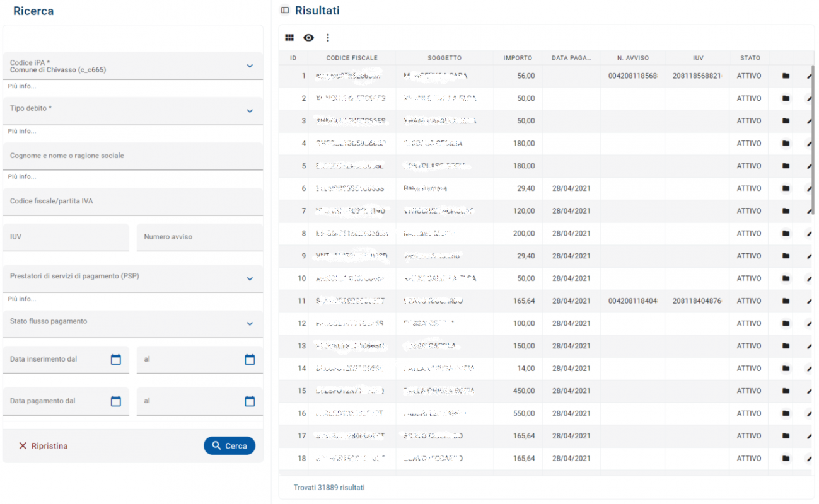Open folder icon for row 10
Image resolution: width=819 pixels, height=504 pixels.
[x=786, y=278]
